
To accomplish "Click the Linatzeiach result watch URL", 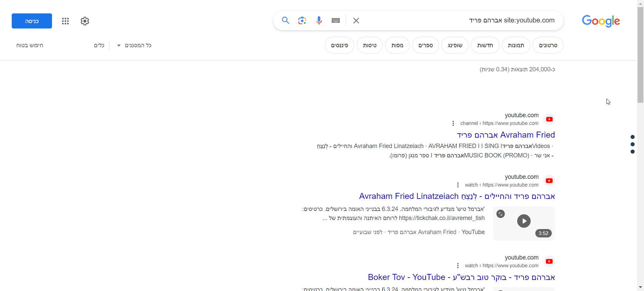I will (501, 185).
